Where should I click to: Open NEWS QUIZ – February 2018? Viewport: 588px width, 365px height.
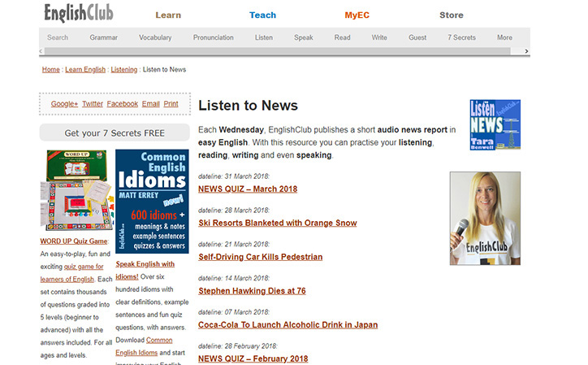(x=253, y=358)
